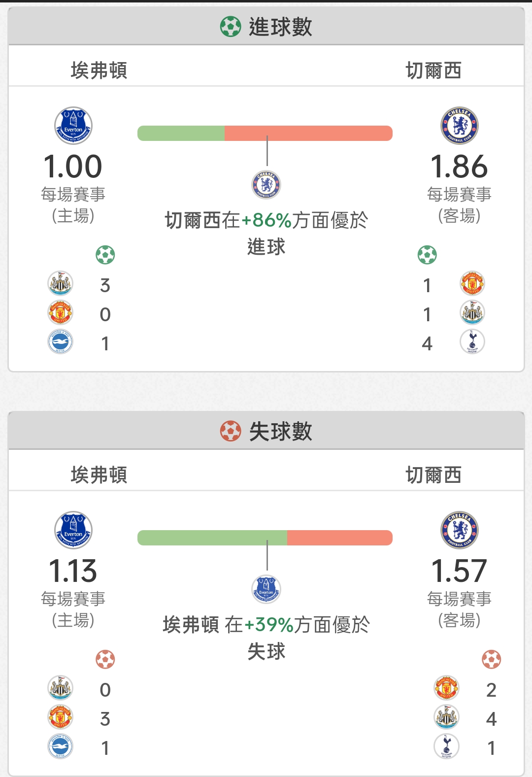
Task: Select Tottenham crest next to 4 goals scored
Action: pos(472,342)
